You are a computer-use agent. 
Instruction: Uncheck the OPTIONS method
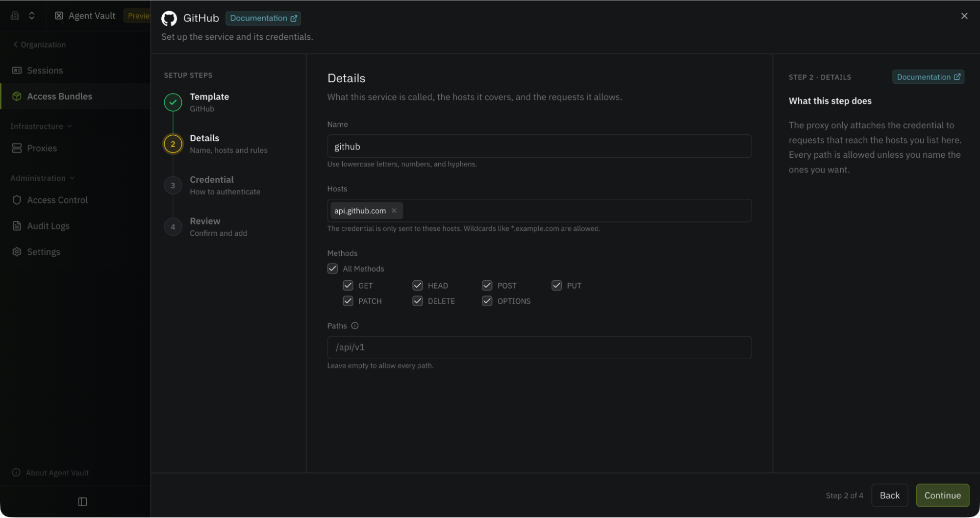(x=487, y=301)
